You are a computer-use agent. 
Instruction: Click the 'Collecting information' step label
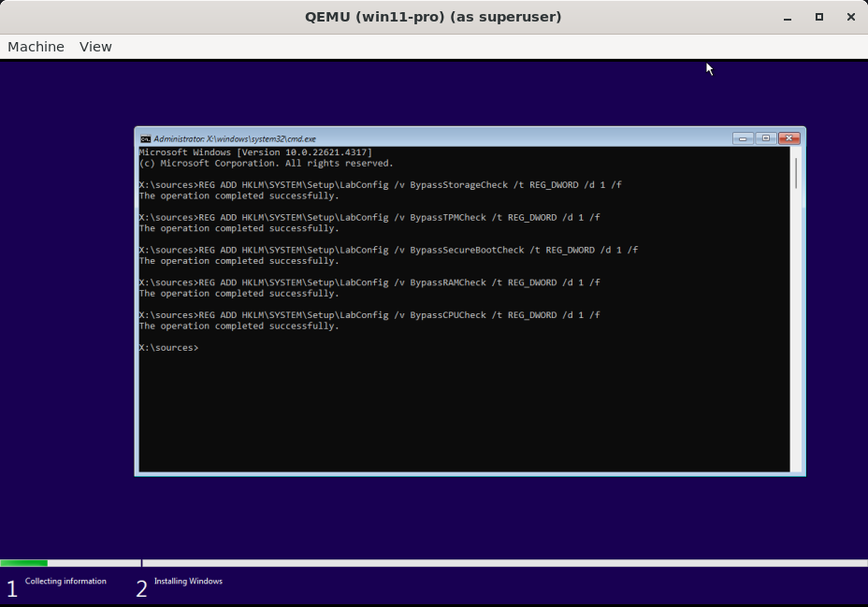tap(65, 581)
